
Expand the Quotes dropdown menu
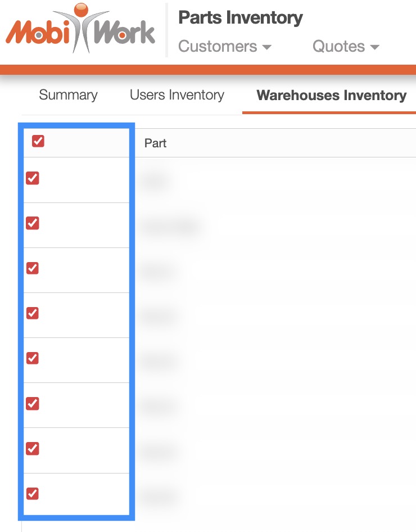[346, 47]
